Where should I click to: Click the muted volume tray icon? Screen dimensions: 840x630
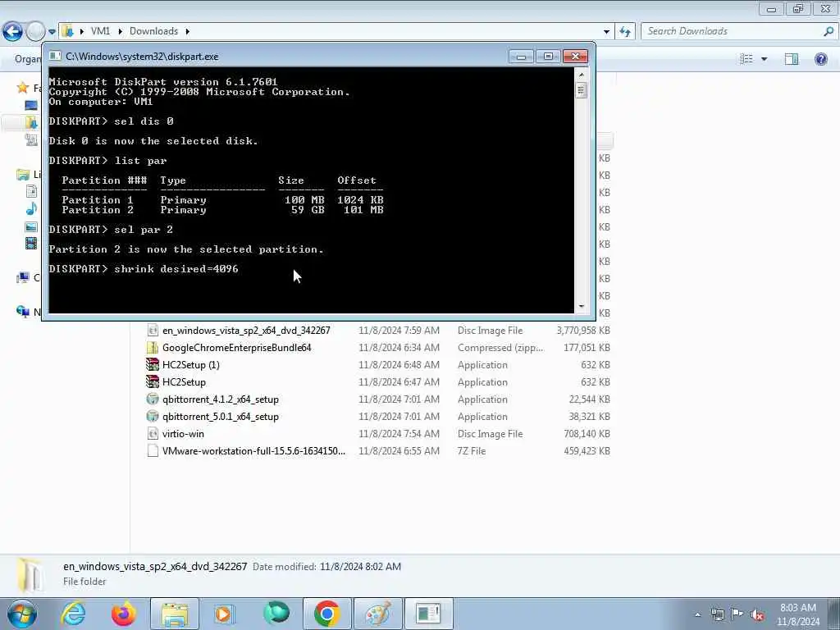click(757, 614)
